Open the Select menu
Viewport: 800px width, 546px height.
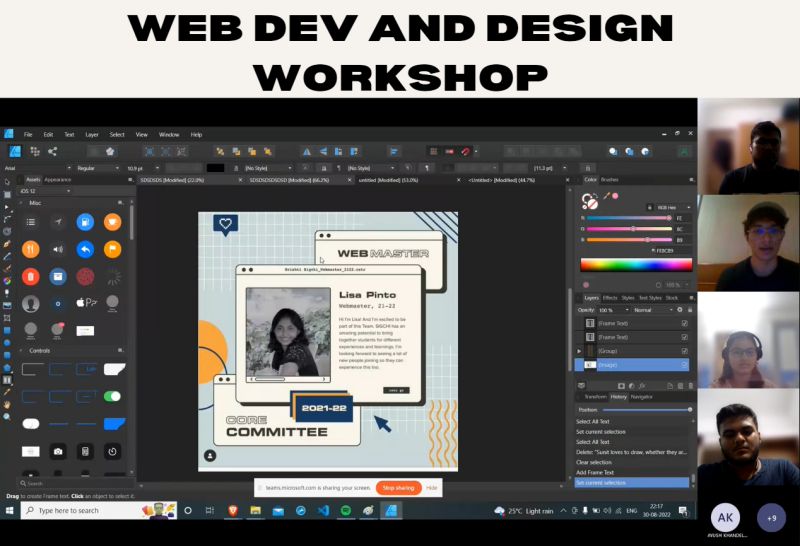(117, 135)
